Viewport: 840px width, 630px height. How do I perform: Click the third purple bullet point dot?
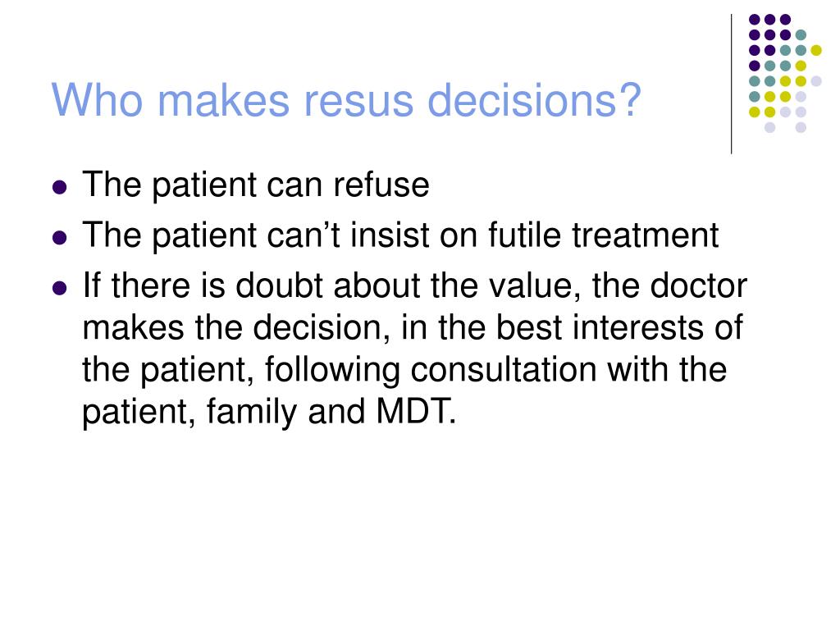pos(59,288)
